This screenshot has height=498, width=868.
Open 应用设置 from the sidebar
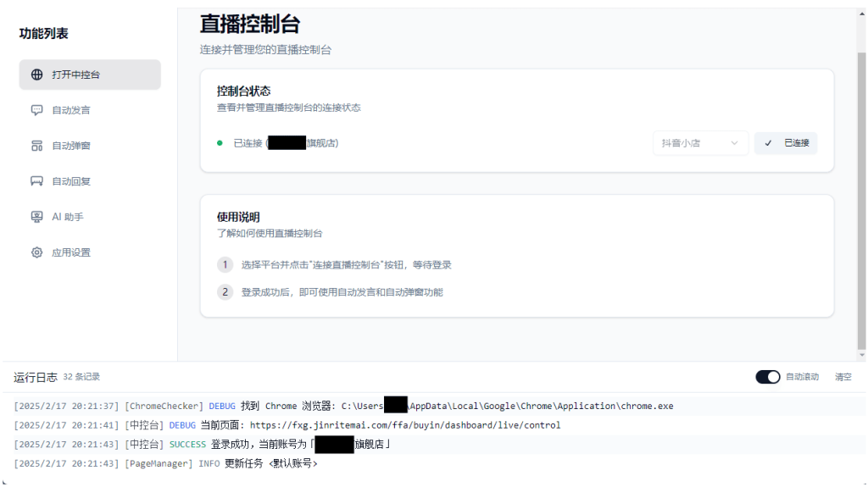[90, 252]
